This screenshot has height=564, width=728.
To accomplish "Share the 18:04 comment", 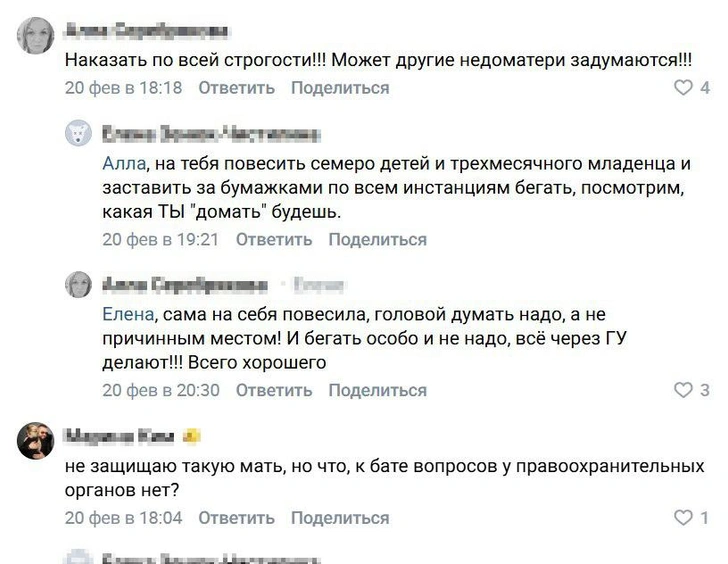I will click(x=340, y=518).
